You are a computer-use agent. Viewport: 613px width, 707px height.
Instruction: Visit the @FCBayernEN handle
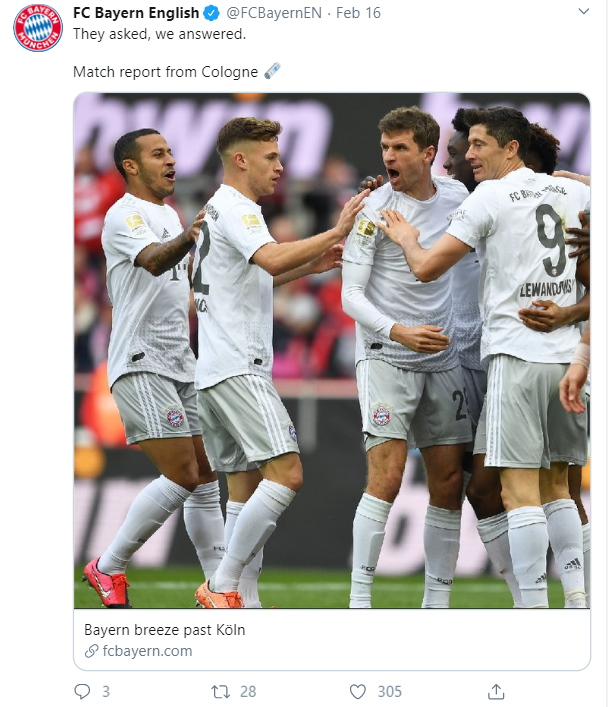tap(274, 13)
